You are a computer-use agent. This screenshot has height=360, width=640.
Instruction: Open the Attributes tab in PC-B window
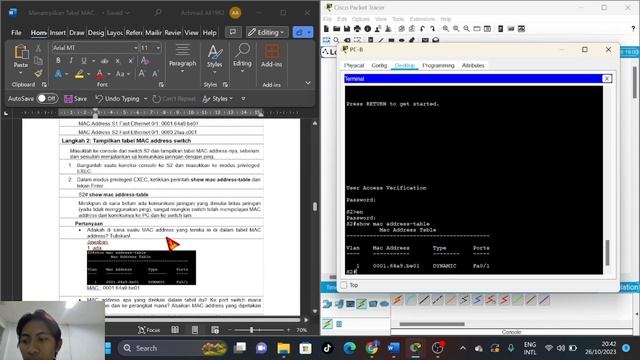point(473,65)
